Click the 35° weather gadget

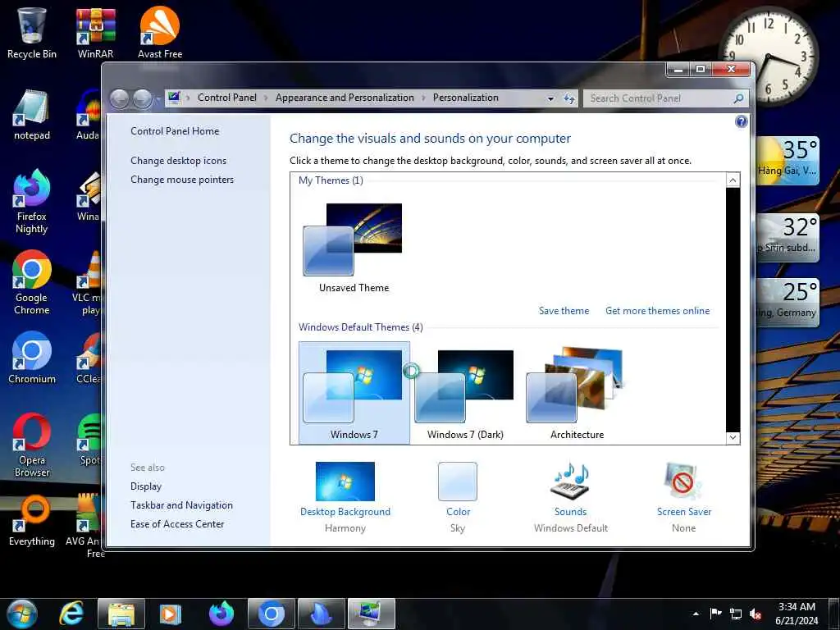[787, 160]
